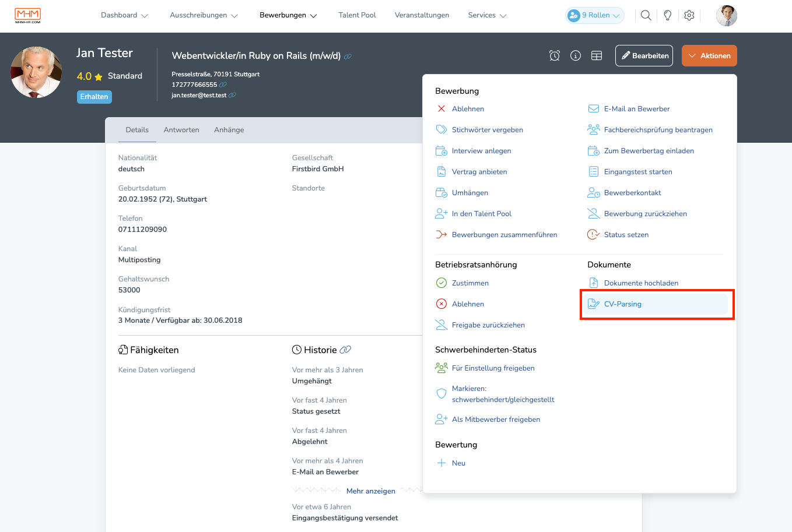Image resolution: width=792 pixels, height=532 pixels.
Task: Click the link icon beside jan.tester@test.test
Action: point(232,95)
